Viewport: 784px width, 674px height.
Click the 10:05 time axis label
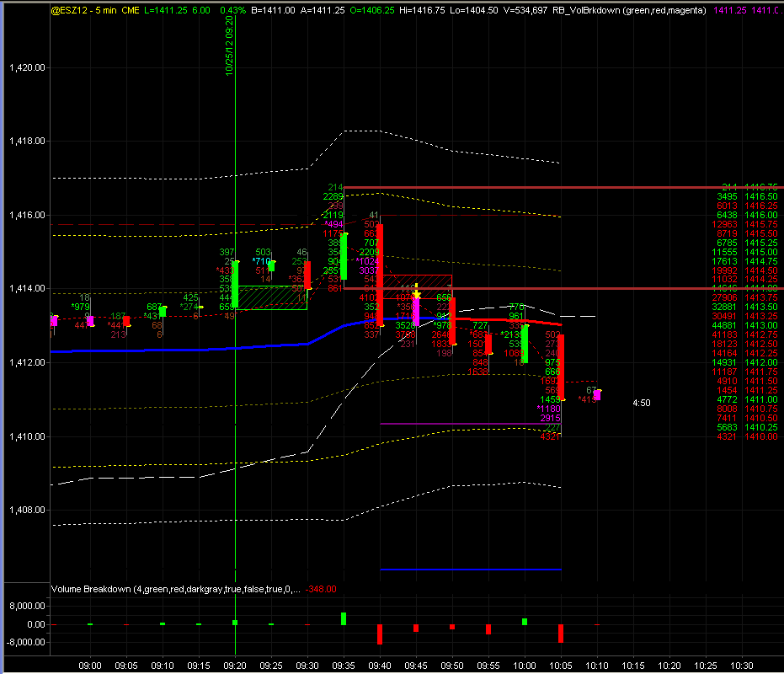(561, 666)
